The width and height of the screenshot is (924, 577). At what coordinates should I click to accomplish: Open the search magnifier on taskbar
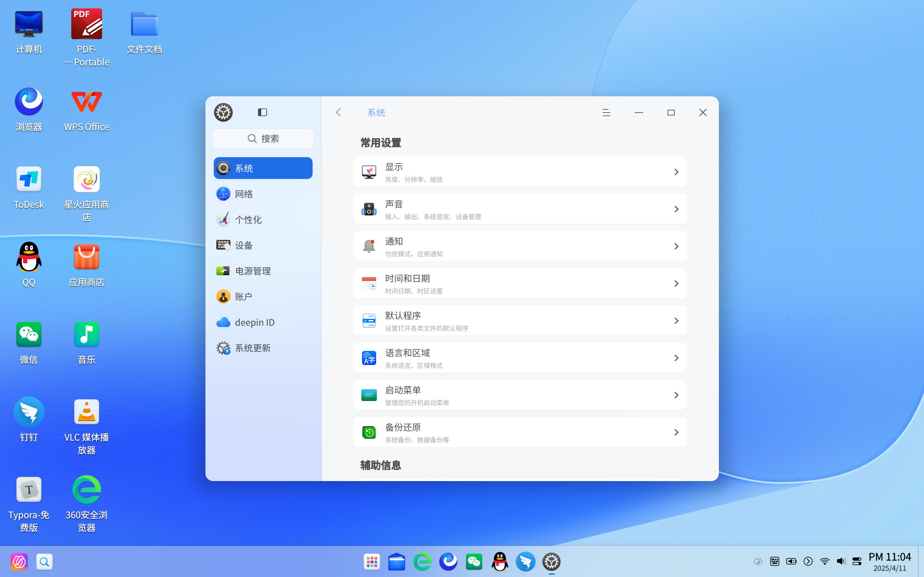pyautogui.click(x=44, y=562)
